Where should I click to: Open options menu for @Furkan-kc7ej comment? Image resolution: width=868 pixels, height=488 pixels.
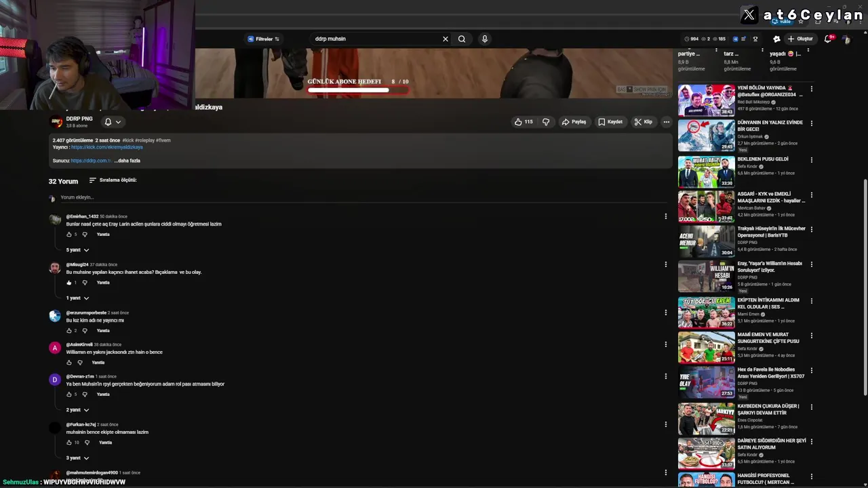tap(665, 424)
